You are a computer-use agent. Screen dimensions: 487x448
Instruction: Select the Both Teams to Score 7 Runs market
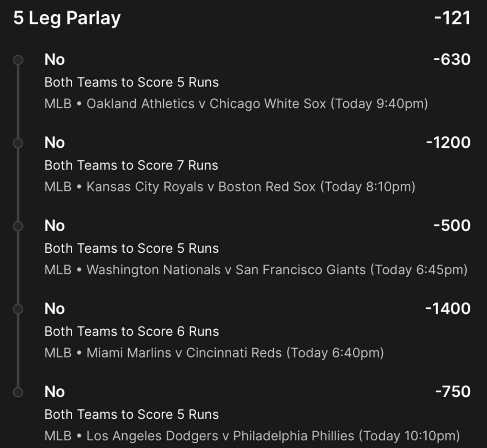[x=131, y=165]
